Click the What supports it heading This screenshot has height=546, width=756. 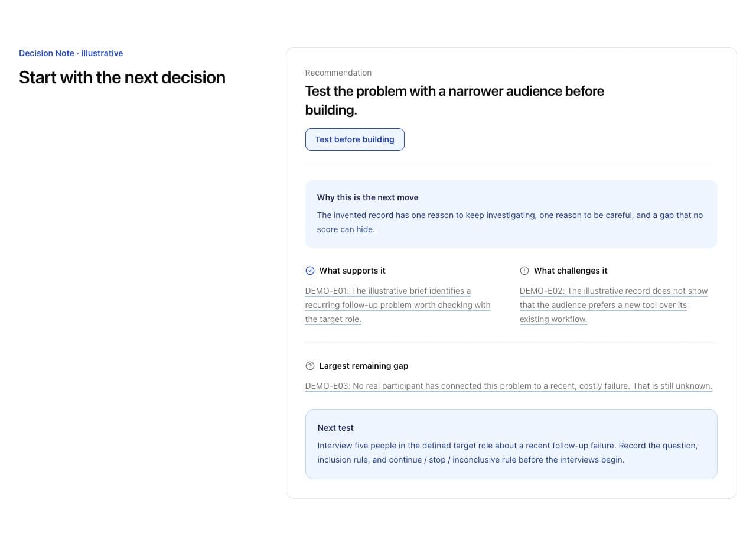(353, 271)
